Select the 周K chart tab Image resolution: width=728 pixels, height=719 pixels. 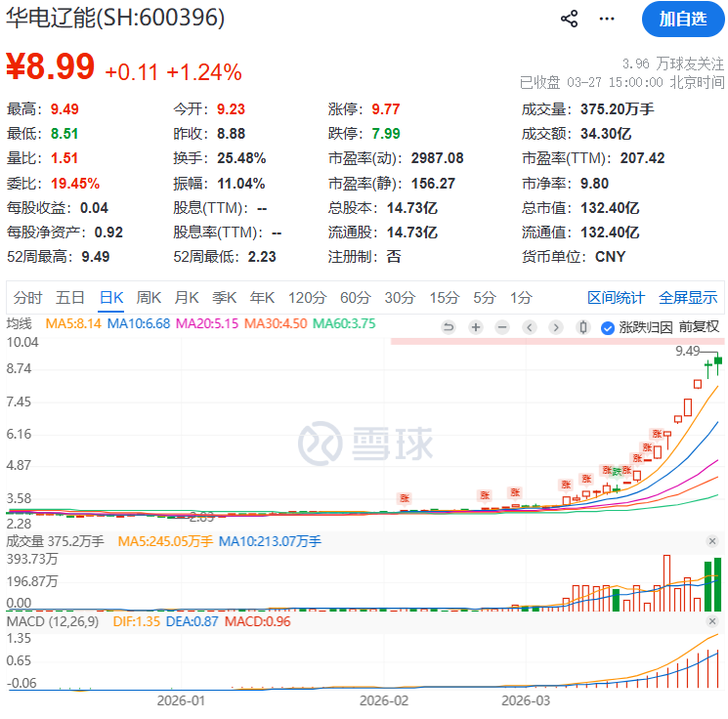pyautogui.click(x=149, y=298)
